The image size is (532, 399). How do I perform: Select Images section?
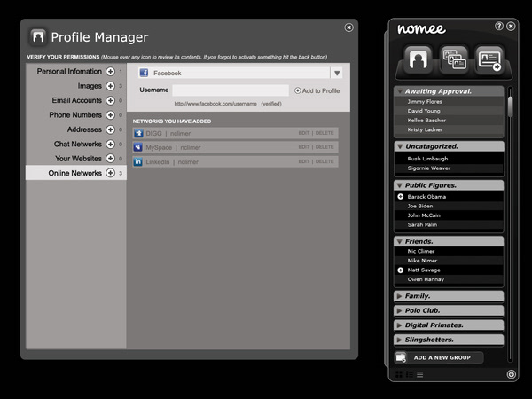tap(90, 86)
